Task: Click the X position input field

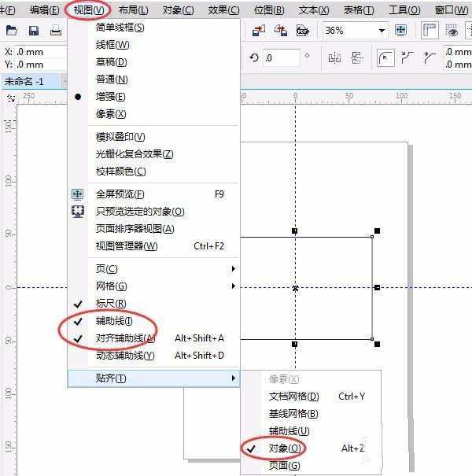Action: (41, 52)
